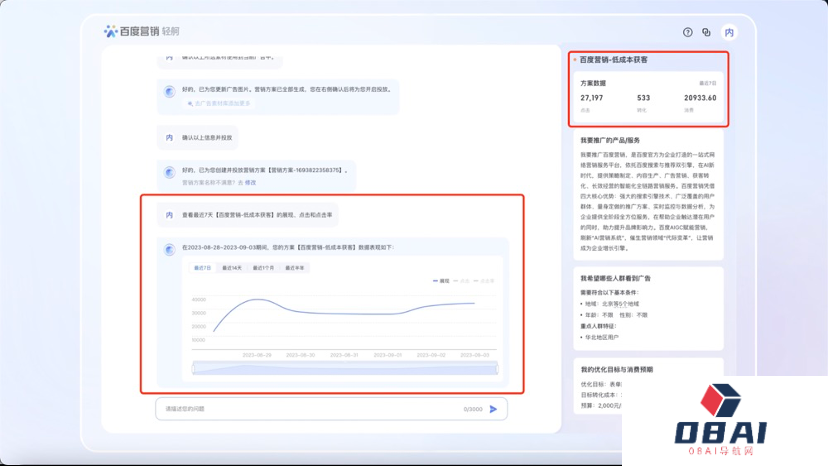Click the 百度营销-低成本获客 plan title

(614, 60)
